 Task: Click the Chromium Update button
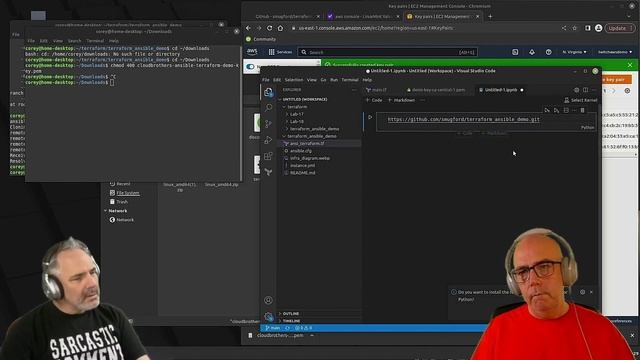pos(619,28)
